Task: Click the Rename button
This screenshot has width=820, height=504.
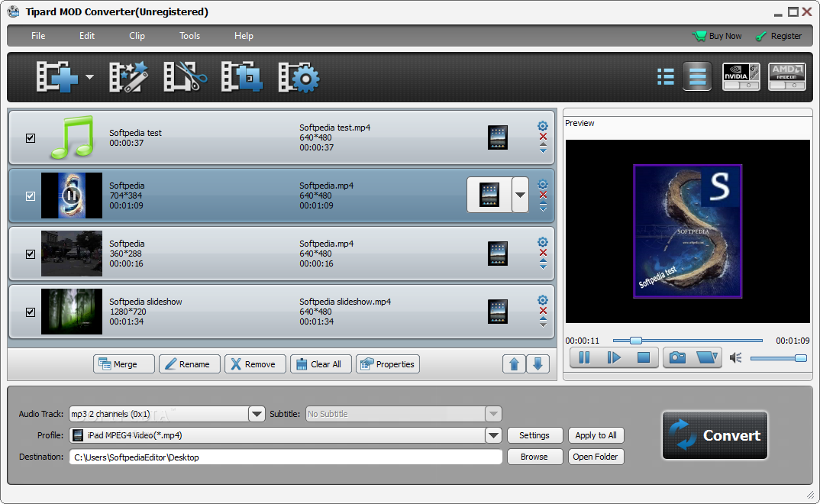Action: click(x=189, y=364)
